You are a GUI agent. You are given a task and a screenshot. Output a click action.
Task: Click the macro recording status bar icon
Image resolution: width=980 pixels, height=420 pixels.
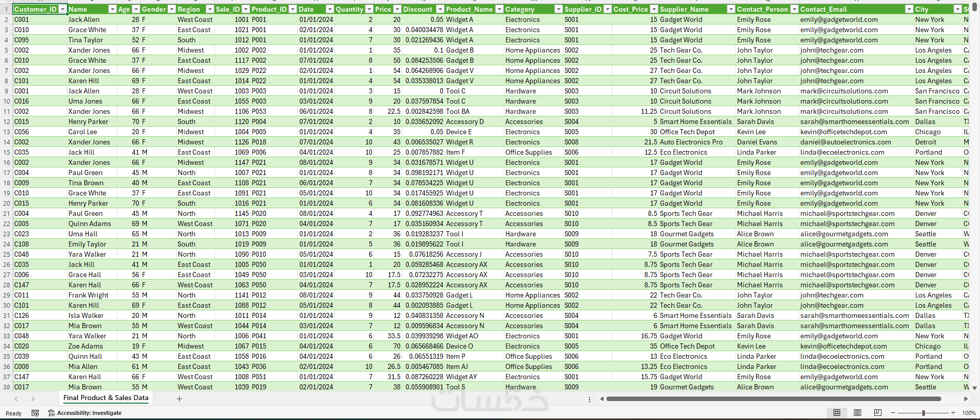[x=35, y=413]
